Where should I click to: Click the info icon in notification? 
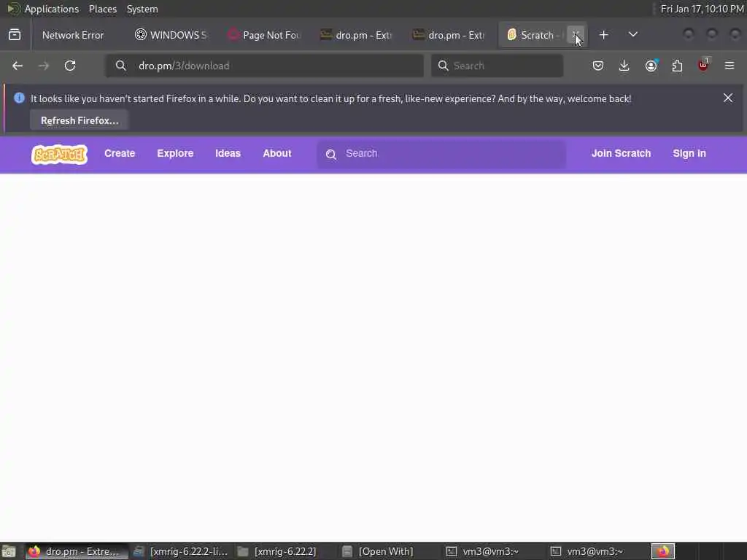19,98
